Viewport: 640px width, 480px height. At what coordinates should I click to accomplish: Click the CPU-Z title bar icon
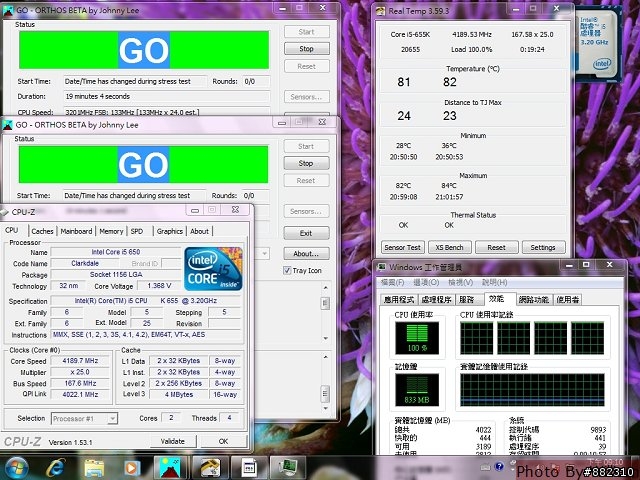(4, 212)
